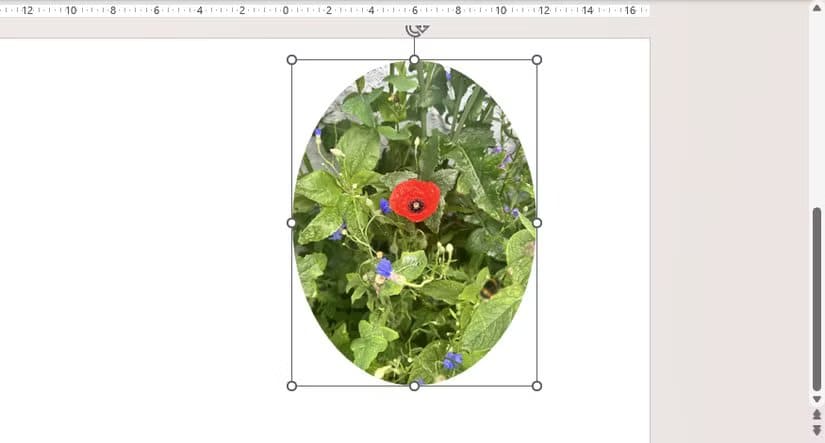Click the top-left corner sizing handle
Viewport: 825px width, 443px height.
[292, 60]
